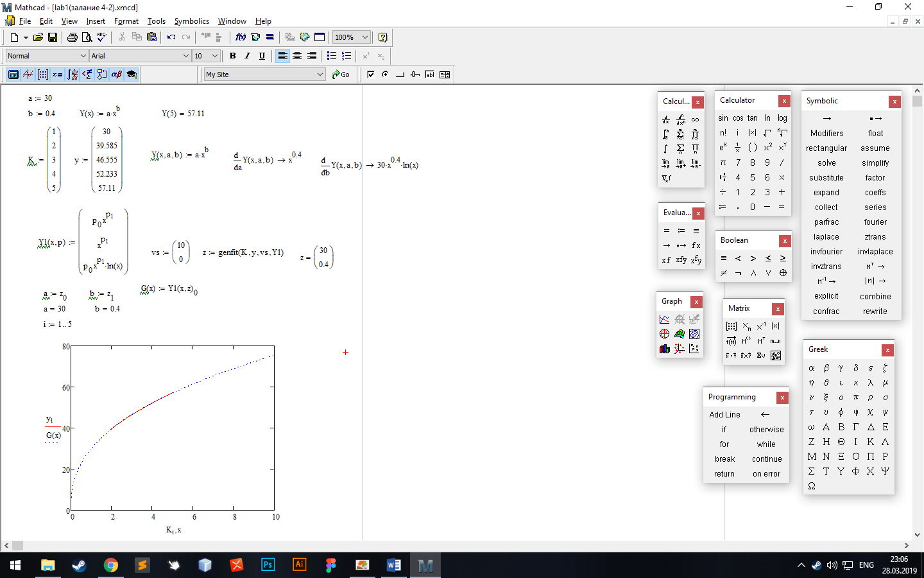Paste from clipboard
The width and height of the screenshot is (924, 578).
(x=151, y=37)
